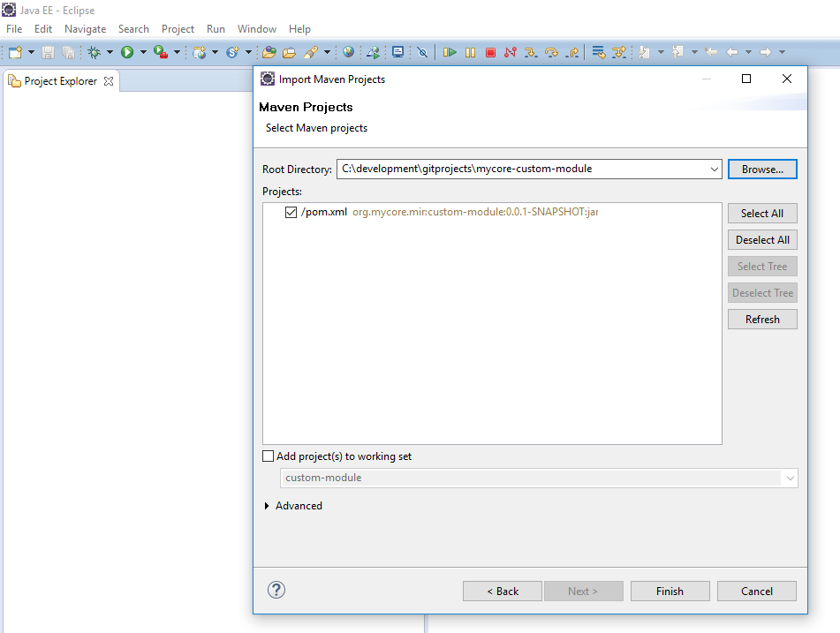The width and height of the screenshot is (840, 633).
Task: Open the Search menu
Action: 133,29
